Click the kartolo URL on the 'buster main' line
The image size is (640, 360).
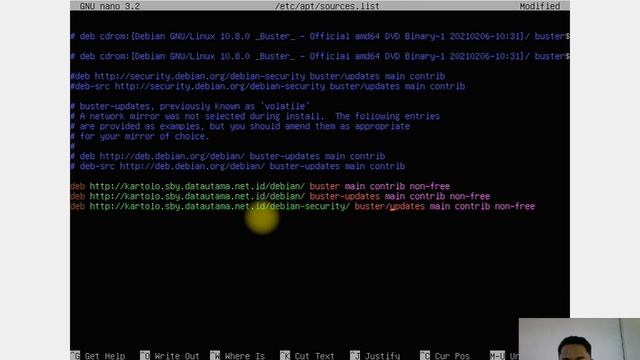click(197, 187)
